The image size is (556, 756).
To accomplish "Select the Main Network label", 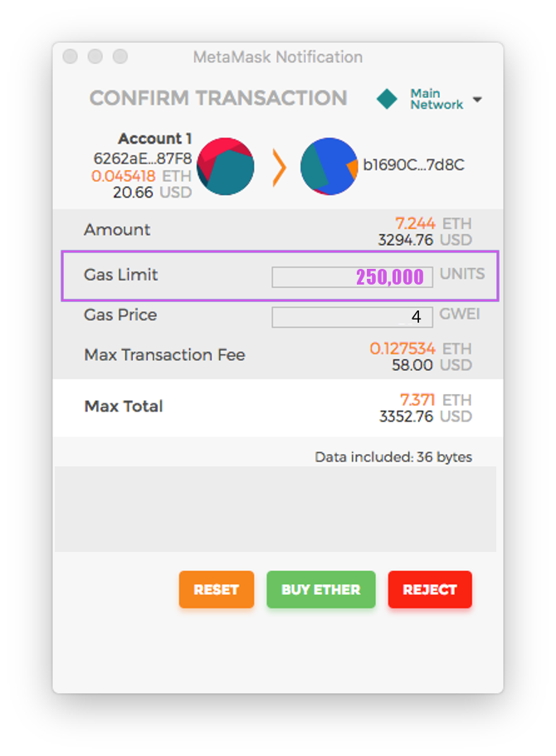I will tap(436, 100).
